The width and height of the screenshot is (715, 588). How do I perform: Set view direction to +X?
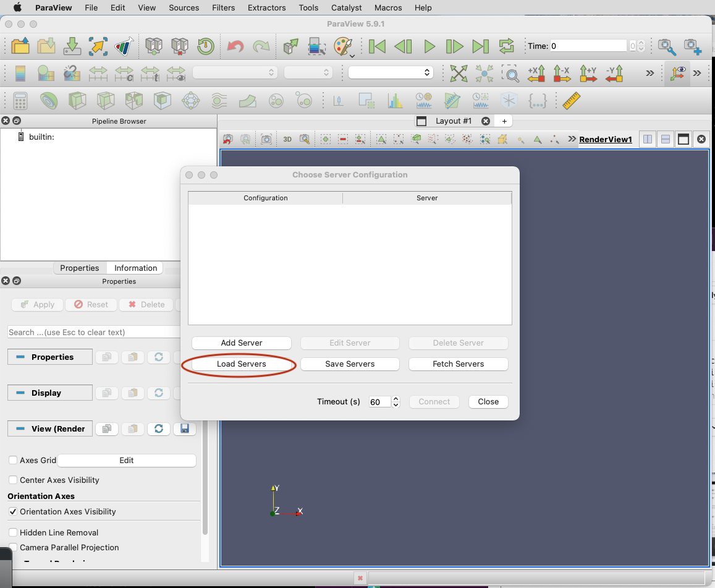click(x=536, y=73)
